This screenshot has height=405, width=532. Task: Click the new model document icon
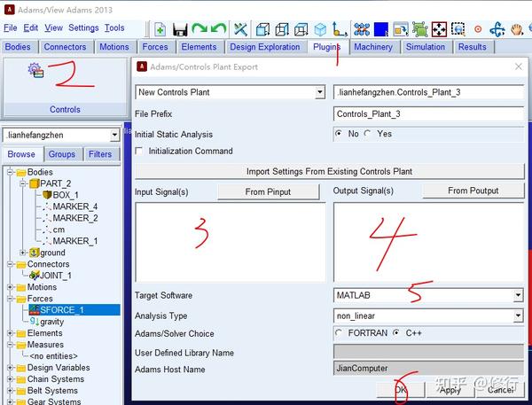[160, 29]
